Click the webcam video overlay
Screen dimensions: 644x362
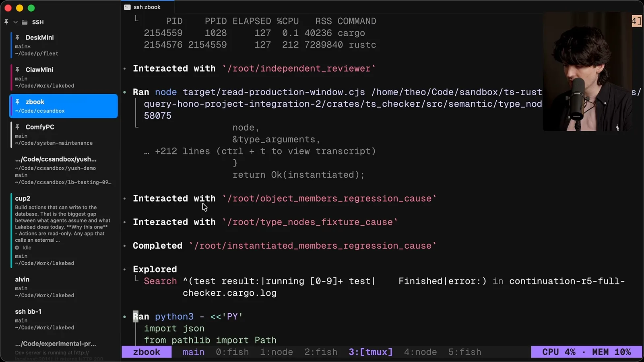click(587, 72)
